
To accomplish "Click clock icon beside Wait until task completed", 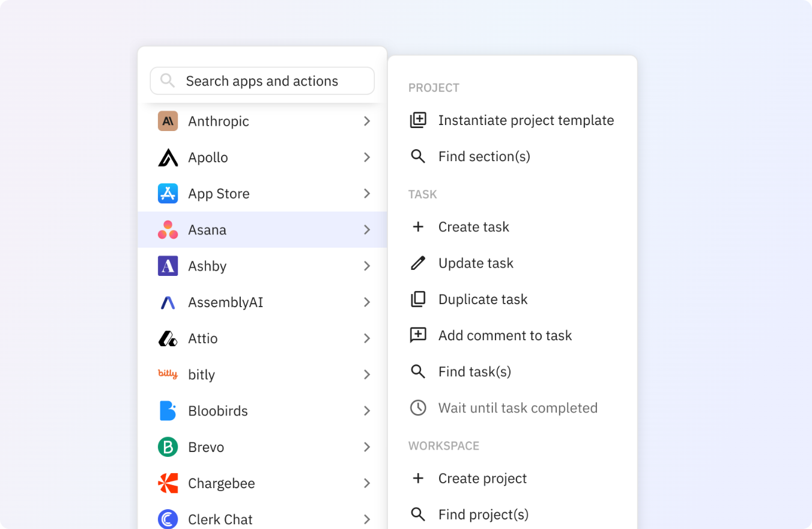I will pos(418,408).
